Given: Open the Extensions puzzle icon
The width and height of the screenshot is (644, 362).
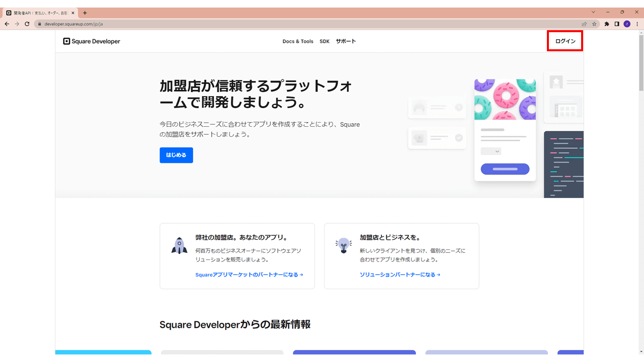Looking at the screenshot, I should point(607,24).
